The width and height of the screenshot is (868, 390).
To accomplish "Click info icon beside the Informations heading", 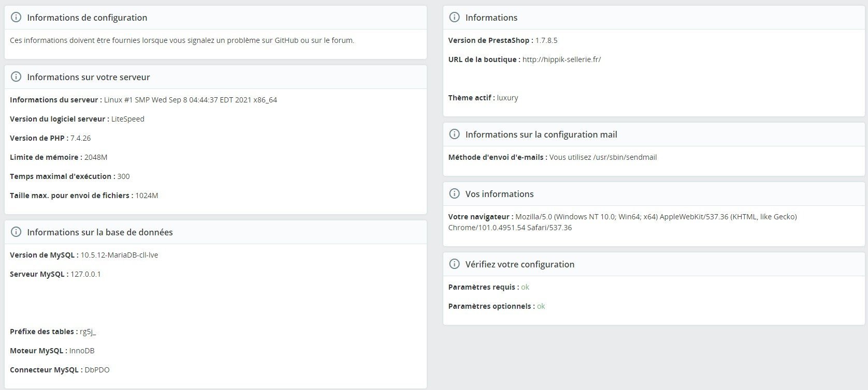I will point(454,18).
